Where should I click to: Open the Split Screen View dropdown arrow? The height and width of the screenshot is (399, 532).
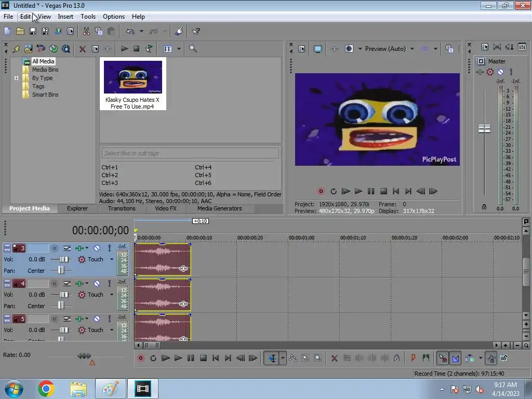coord(360,49)
